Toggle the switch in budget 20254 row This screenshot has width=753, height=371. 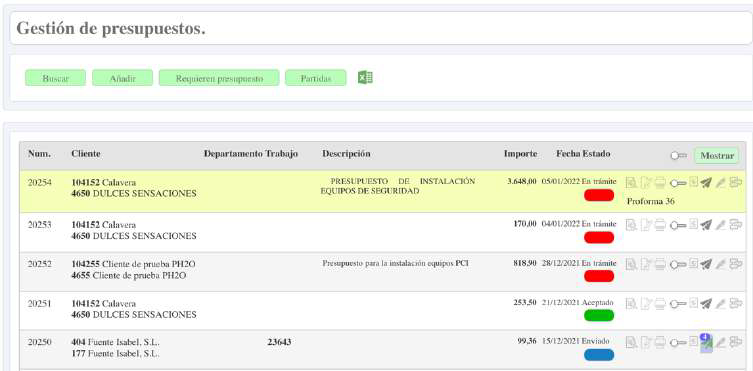tap(678, 183)
